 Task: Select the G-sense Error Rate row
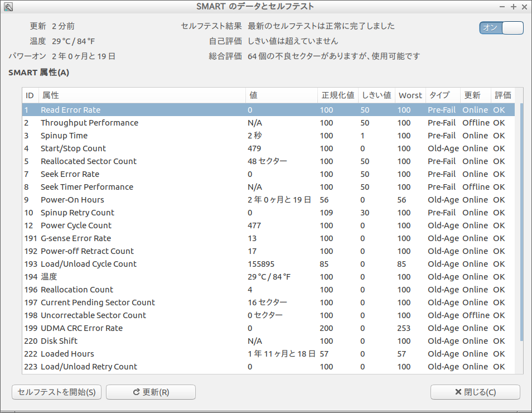click(268, 238)
